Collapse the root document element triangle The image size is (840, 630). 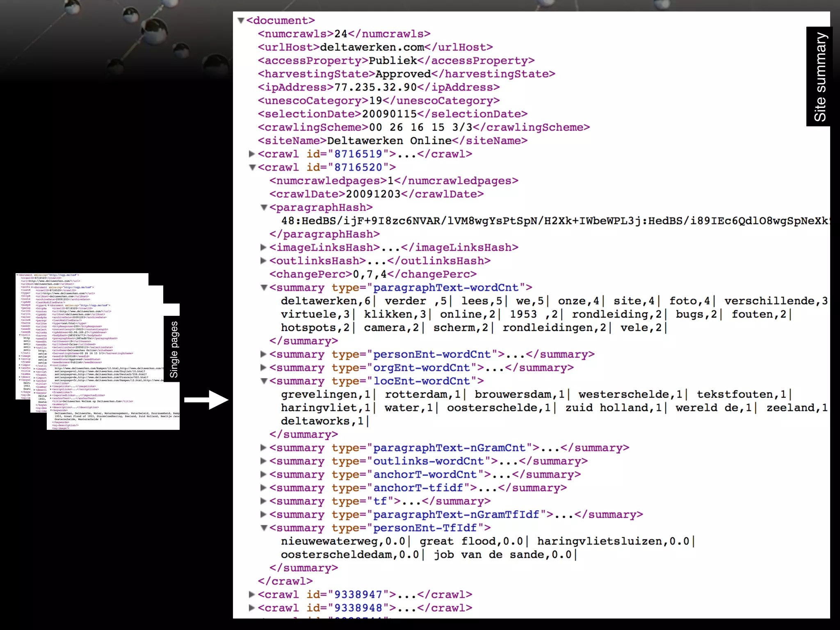(x=241, y=21)
